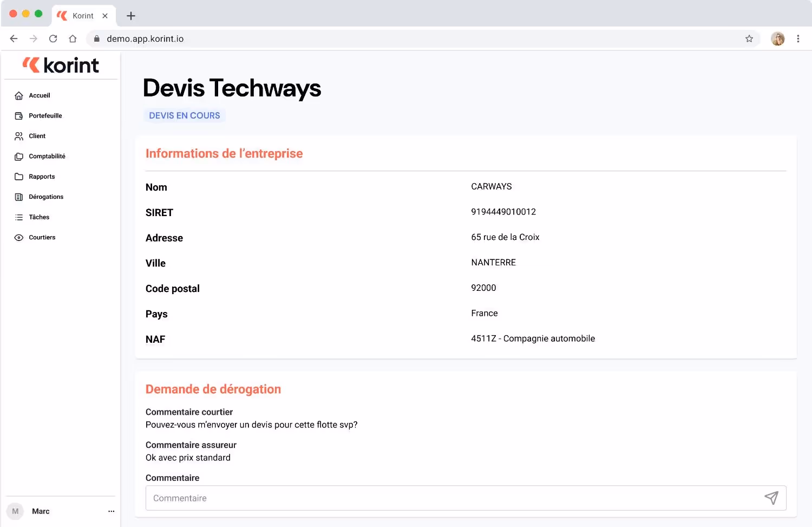Reload the page
Screen dimensions: 812x527
pos(53,38)
